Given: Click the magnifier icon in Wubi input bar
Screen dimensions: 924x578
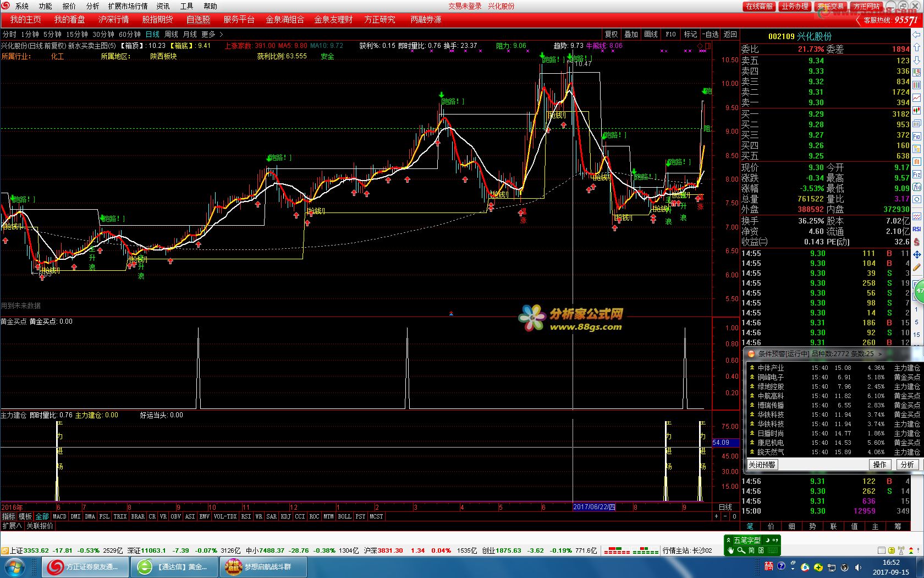Looking at the screenshot, I should coord(741,550).
